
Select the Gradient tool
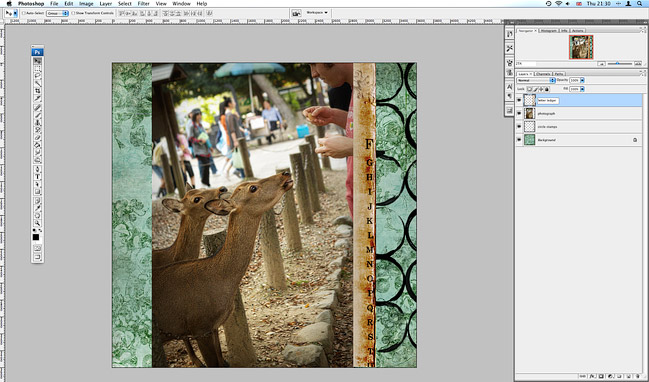[x=37, y=144]
